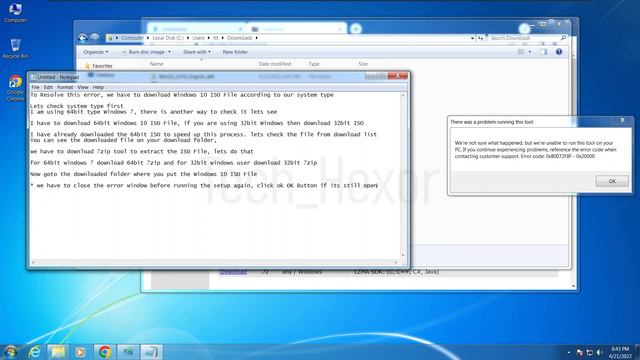Sort by the Size column header

pos(363,64)
